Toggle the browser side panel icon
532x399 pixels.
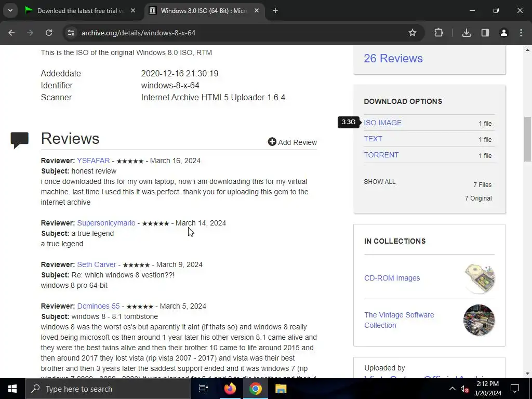(x=485, y=33)
